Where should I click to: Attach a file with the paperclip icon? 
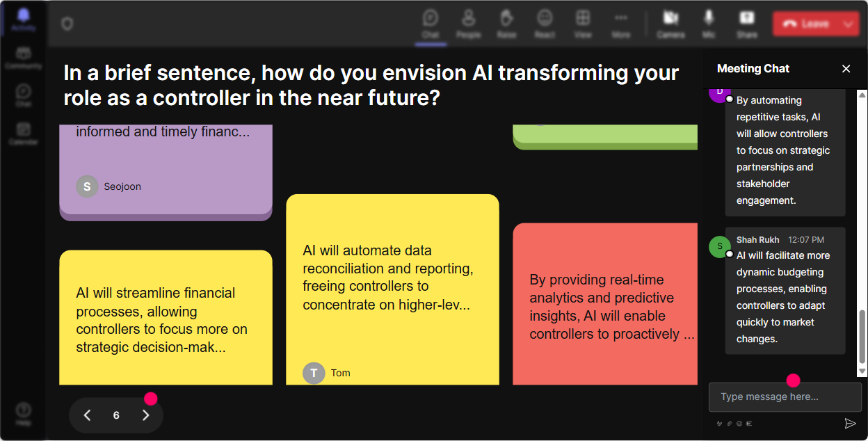point(730,423)
